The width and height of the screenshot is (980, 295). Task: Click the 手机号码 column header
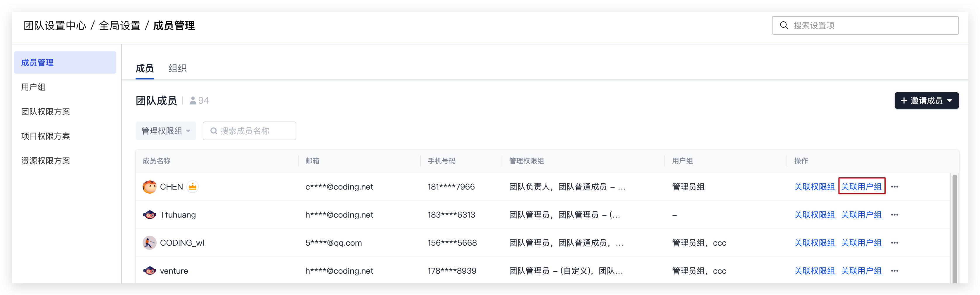pyautogui.click(x=441, y=161)
